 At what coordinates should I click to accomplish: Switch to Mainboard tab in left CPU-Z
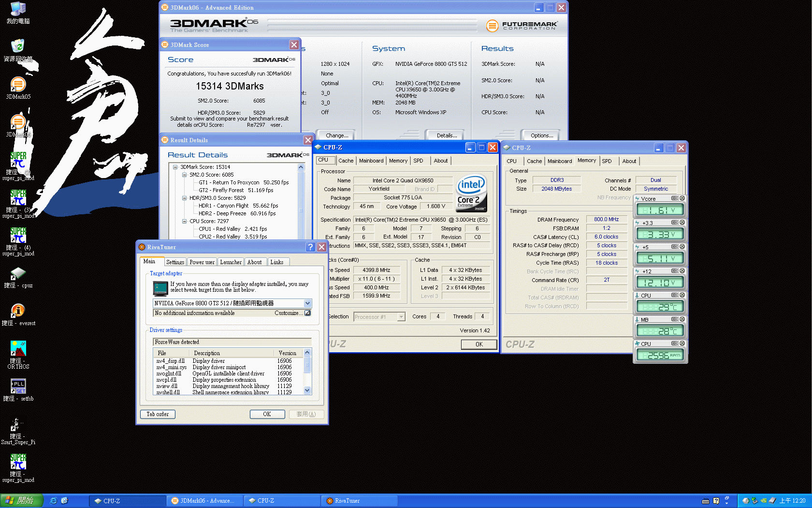371,161
